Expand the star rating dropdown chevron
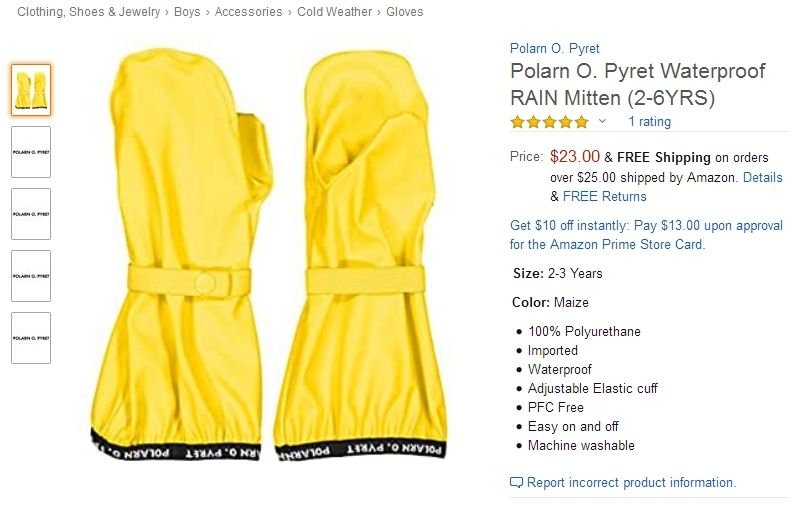 point(602,121)
